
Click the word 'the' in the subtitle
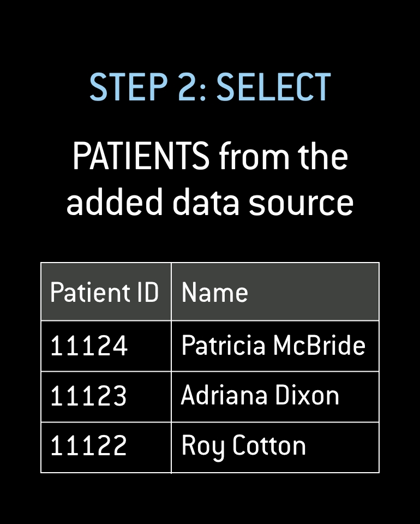322,157
